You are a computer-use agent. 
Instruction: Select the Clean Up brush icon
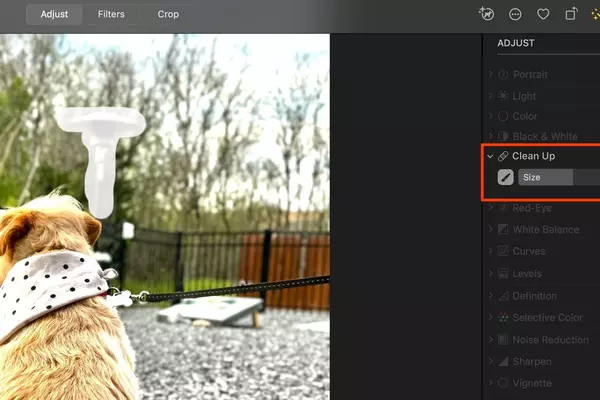point(505,177)
